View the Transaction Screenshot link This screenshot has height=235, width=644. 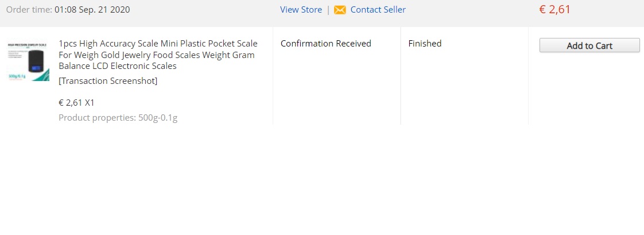pyautogui.click(x=108, y=81)
